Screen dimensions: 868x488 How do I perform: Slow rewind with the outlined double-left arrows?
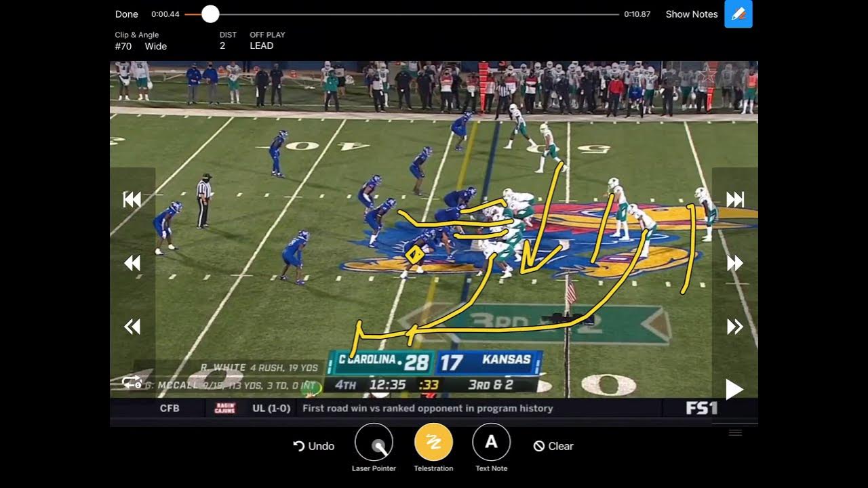pos(132,327)
